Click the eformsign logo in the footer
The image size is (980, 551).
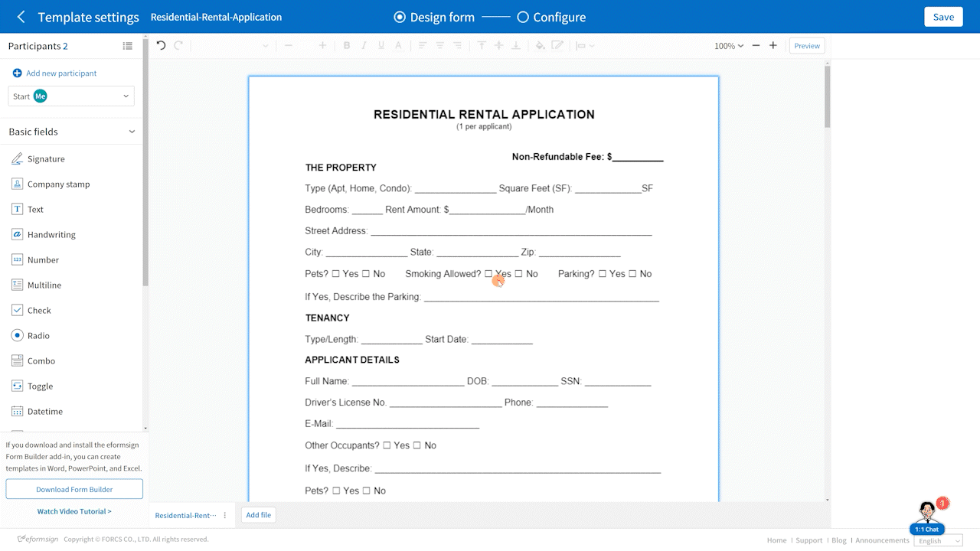coord(37,540)
